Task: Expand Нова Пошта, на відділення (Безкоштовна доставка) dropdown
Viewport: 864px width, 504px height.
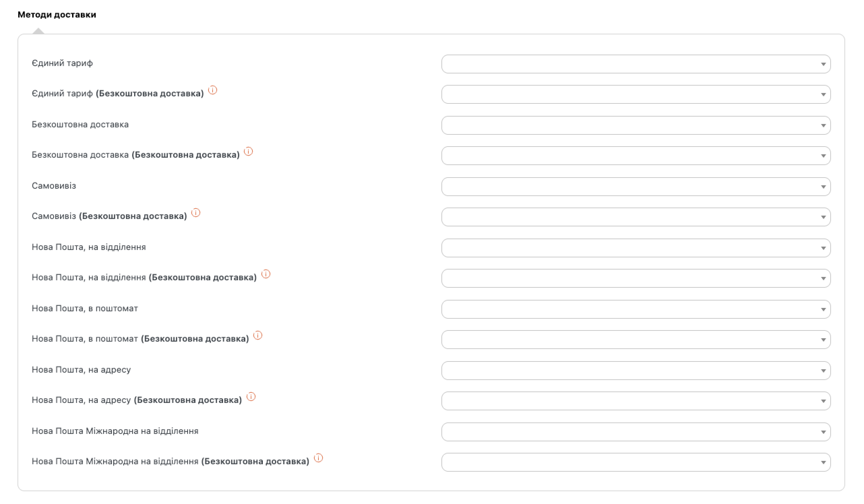Action: (x=636, y=278)
